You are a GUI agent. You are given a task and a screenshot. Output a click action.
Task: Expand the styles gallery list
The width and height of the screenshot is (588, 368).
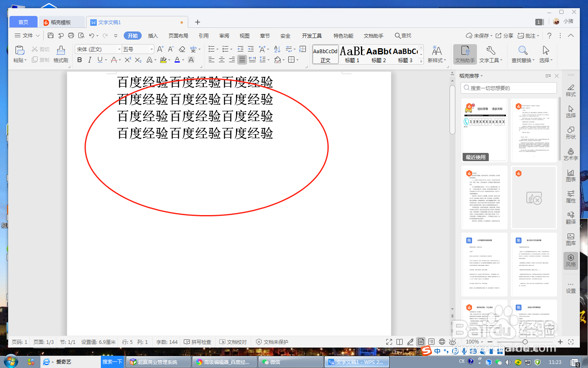(421, 61)
